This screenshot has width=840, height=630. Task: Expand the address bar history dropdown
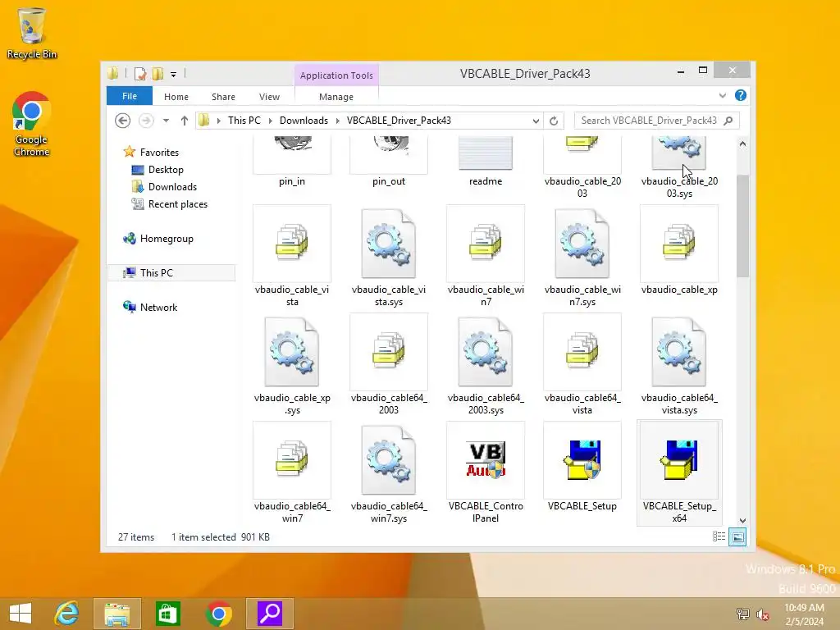point(536,121)
